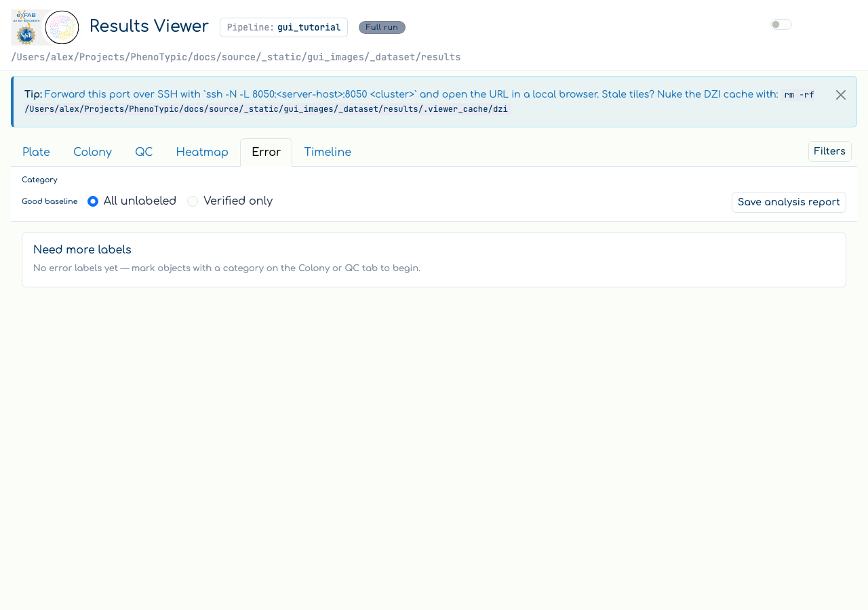The width and height of the screenshot is (868, 610).
Task: Select the Verified only radio option
Action: (x=193, y=201)
